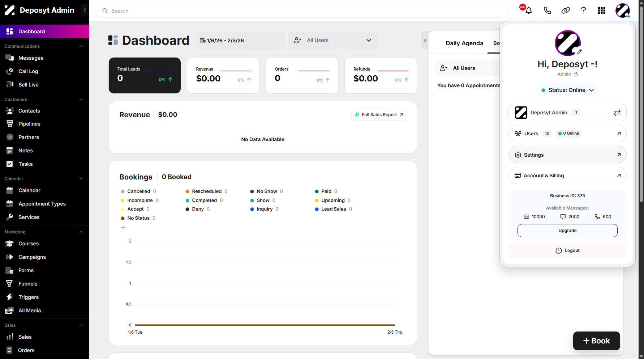Collapse the agenda panel with arrow

425,40
